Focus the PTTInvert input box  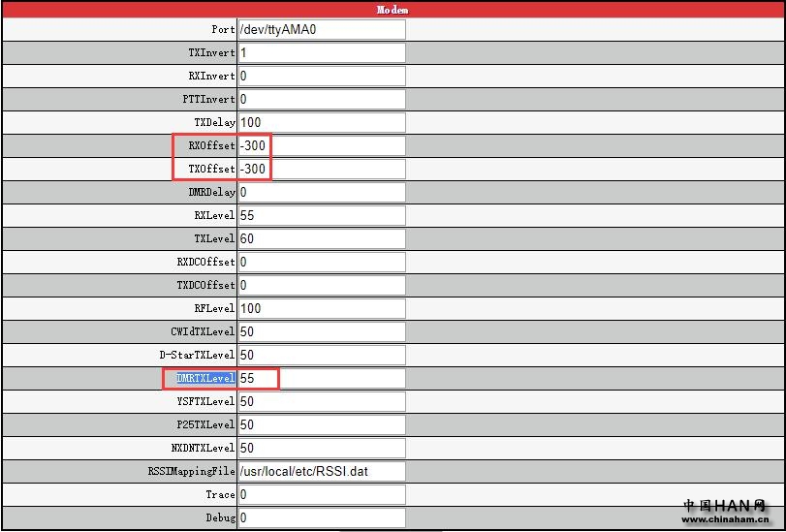[321, 99]
